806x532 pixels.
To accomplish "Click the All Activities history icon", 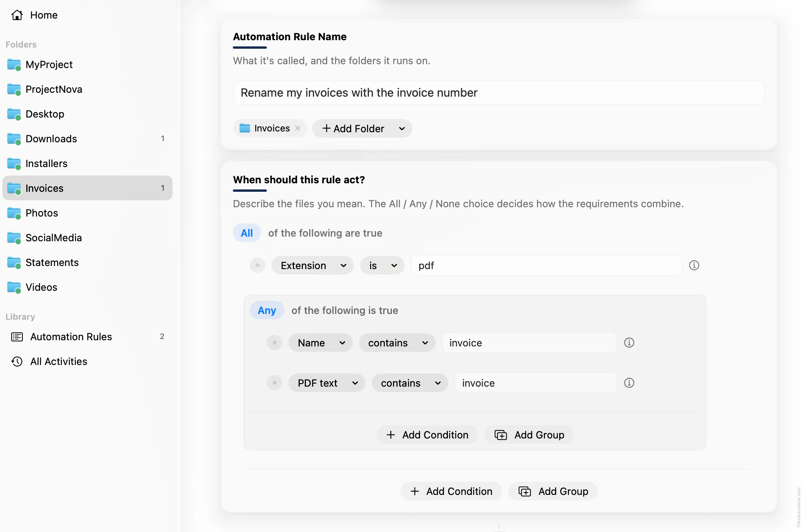I will pyautogui.click(x=17, y=361).
